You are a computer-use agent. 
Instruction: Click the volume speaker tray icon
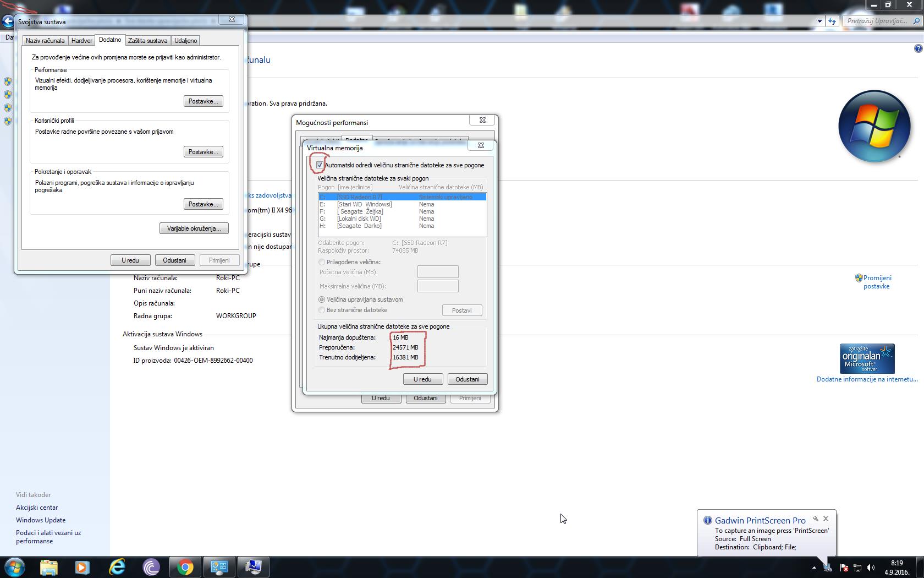[x=870, y=568]
